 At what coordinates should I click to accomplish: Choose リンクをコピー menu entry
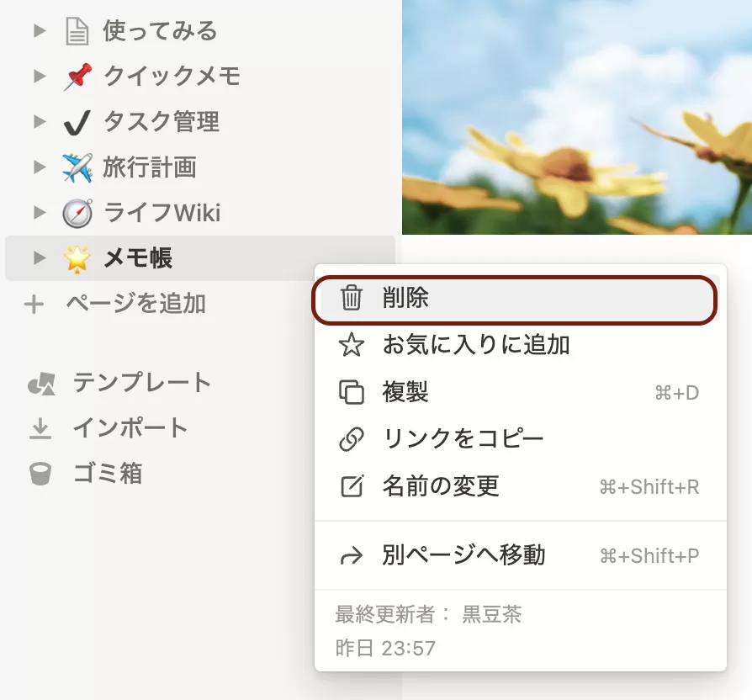(521, 439)
